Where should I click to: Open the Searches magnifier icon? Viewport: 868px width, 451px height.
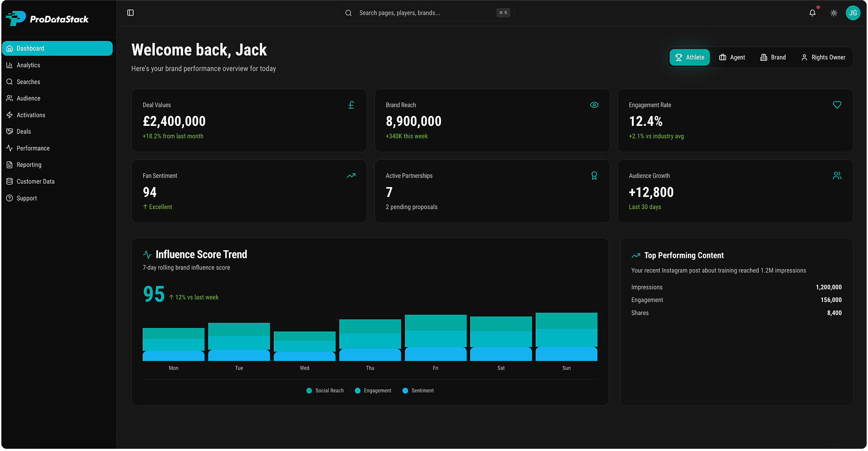[x=9, y=82]
